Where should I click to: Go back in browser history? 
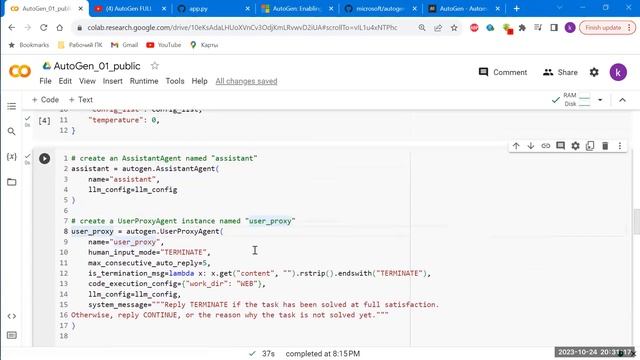(11, 28)
